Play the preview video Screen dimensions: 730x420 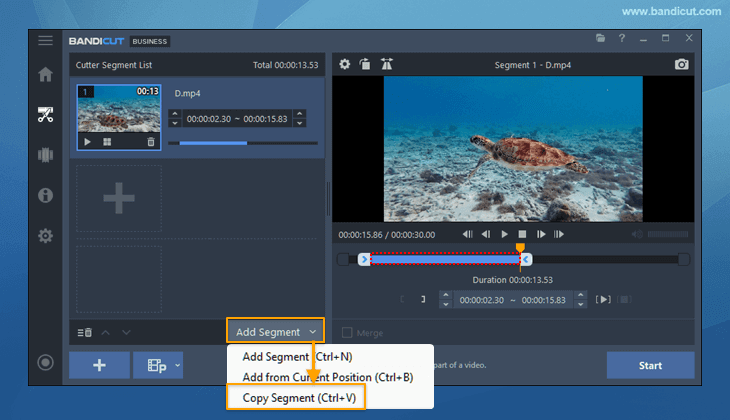(504, 234)
